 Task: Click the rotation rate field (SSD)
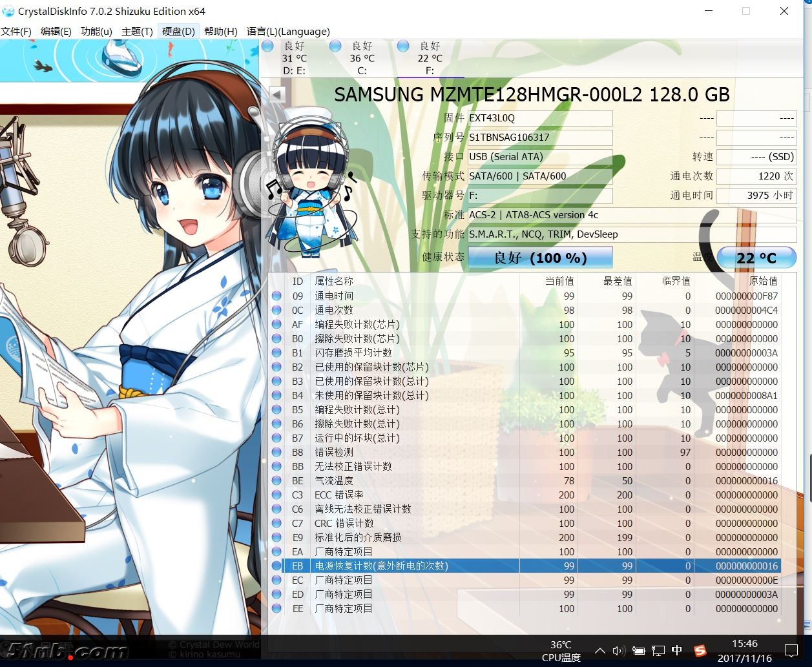tap(756, 157)
